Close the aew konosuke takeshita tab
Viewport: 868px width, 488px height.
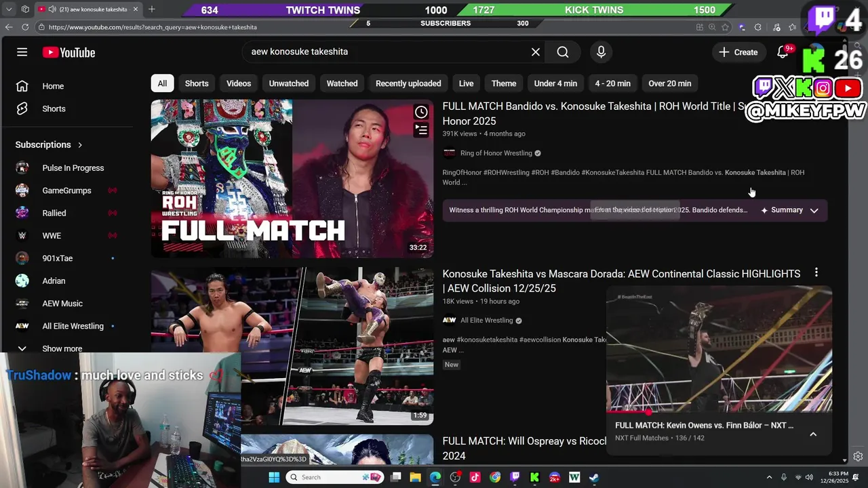[135, 9]
